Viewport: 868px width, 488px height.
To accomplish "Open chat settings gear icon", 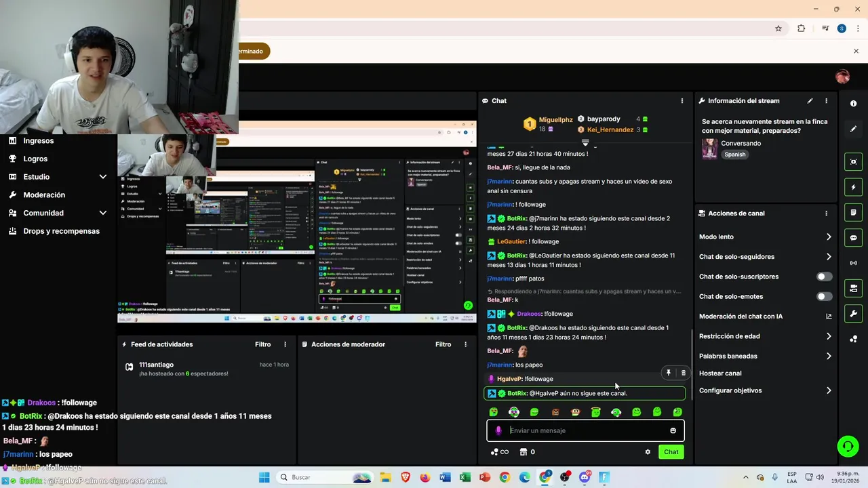I will coord(648,452).
